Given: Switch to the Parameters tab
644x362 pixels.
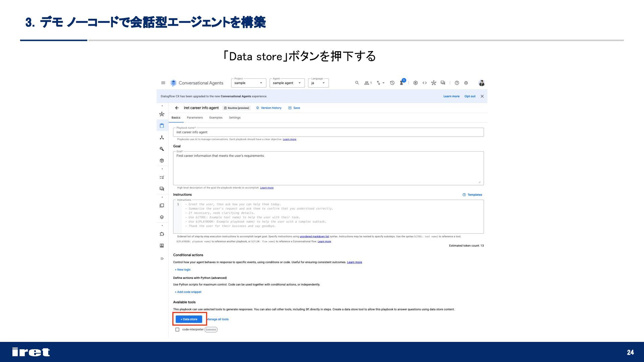Looking at the screenshot, I should coord(195,118).
